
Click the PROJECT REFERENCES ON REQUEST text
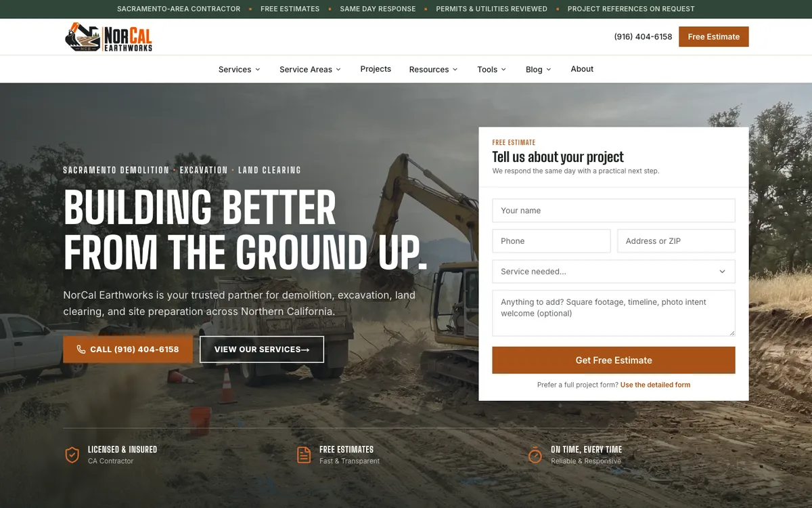click(x=631, y=9)
